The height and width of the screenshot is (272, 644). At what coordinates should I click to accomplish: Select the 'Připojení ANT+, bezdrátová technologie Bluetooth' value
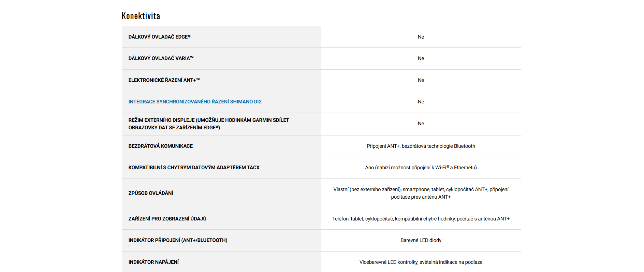point(421,146)
